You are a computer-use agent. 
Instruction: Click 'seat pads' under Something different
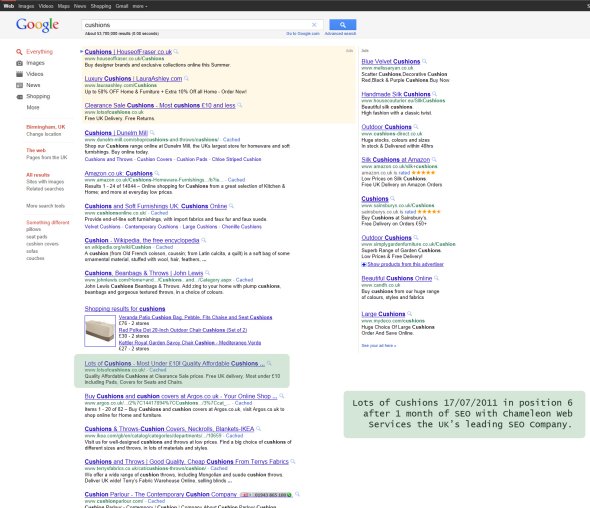pos(36,237)
